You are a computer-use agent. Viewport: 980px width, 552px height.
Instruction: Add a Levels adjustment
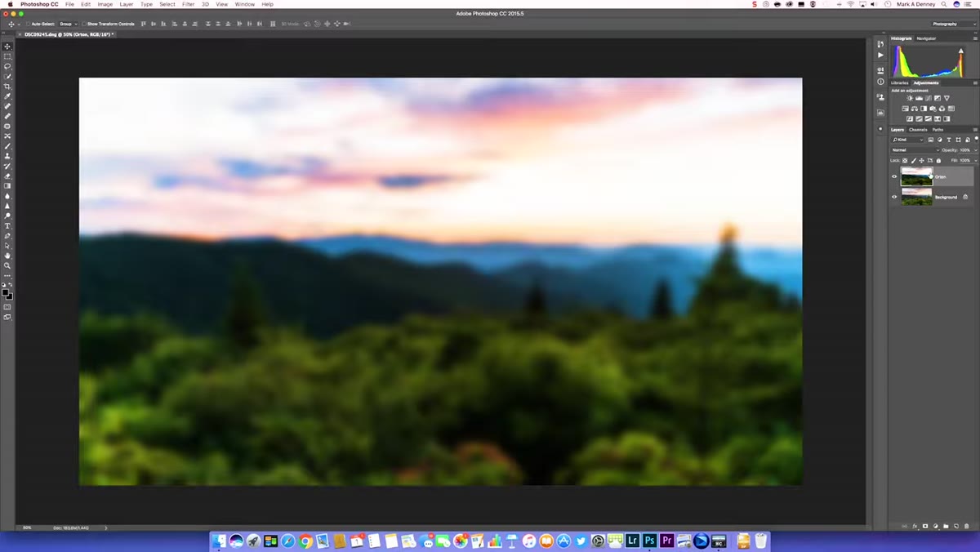tap(919, 98)
